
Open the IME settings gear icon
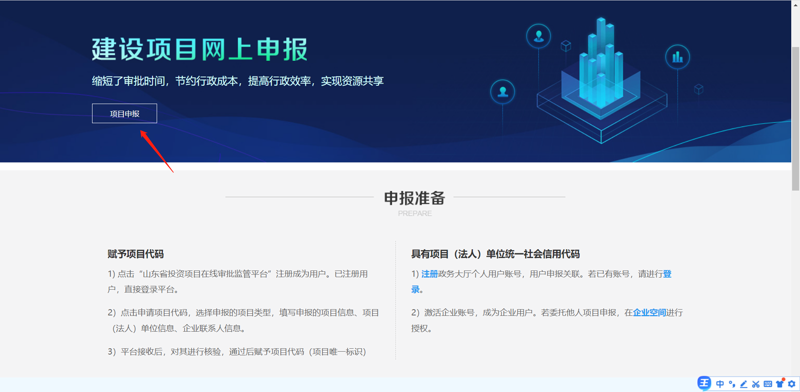tap(791, 384)
